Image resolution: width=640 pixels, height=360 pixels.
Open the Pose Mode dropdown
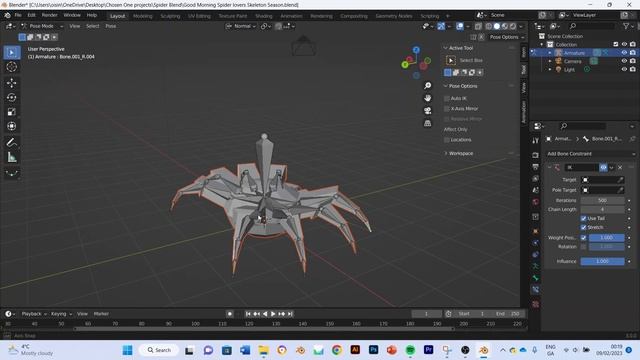[x=42, y=26]
